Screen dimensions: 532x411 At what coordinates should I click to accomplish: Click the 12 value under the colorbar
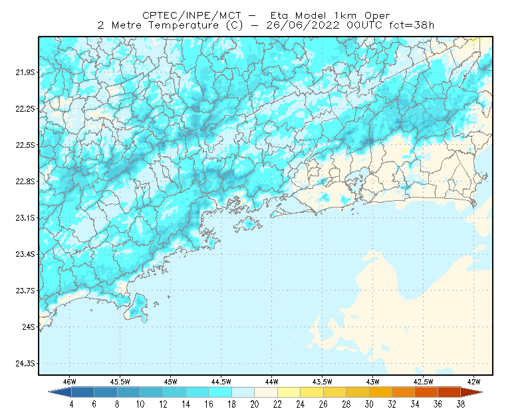pyautogui.click(x=163, y=404)
